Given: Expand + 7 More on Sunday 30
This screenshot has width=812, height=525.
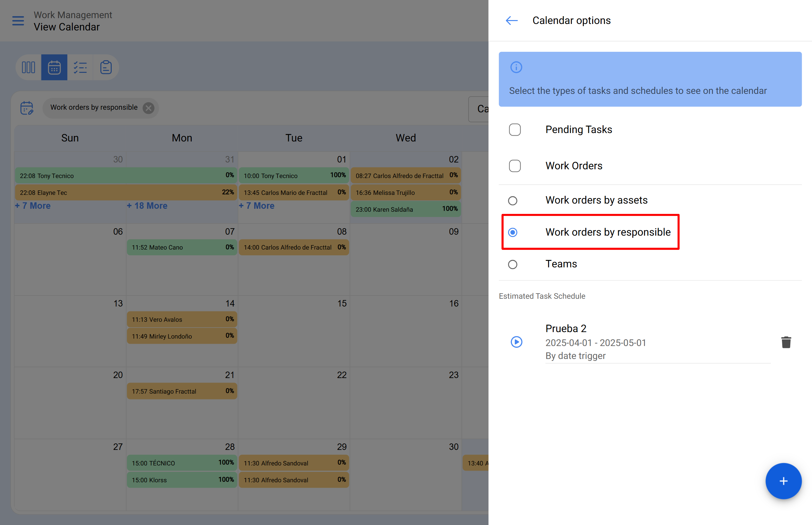Looking at the screenshot, I should click(33, 206).
